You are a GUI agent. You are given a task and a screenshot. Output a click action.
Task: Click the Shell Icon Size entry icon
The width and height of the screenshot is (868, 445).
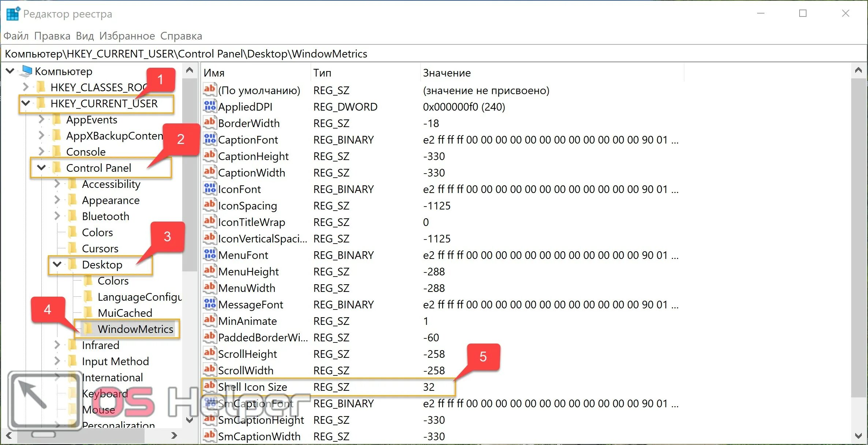pyautogui.click(x=210, y=386)
